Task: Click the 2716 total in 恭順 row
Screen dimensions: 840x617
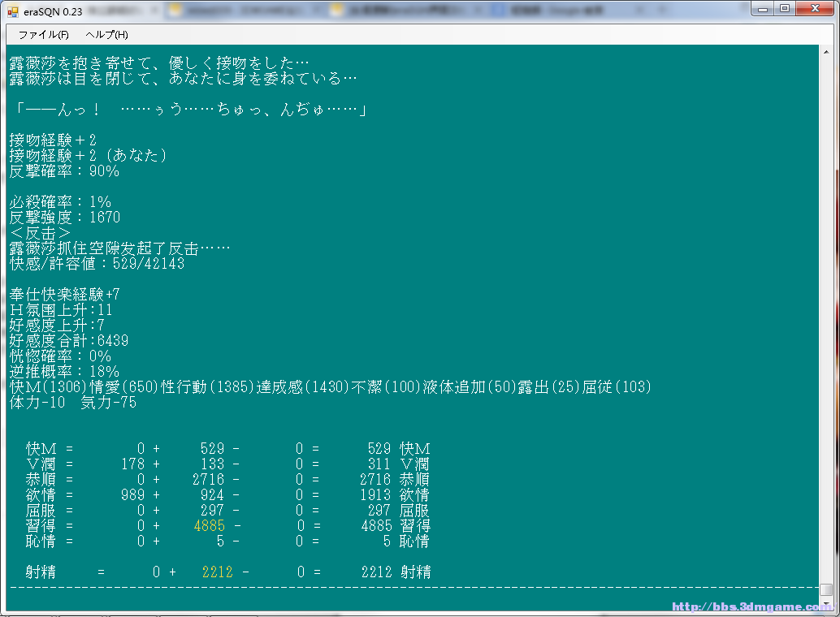Action: tap(375, 480)
